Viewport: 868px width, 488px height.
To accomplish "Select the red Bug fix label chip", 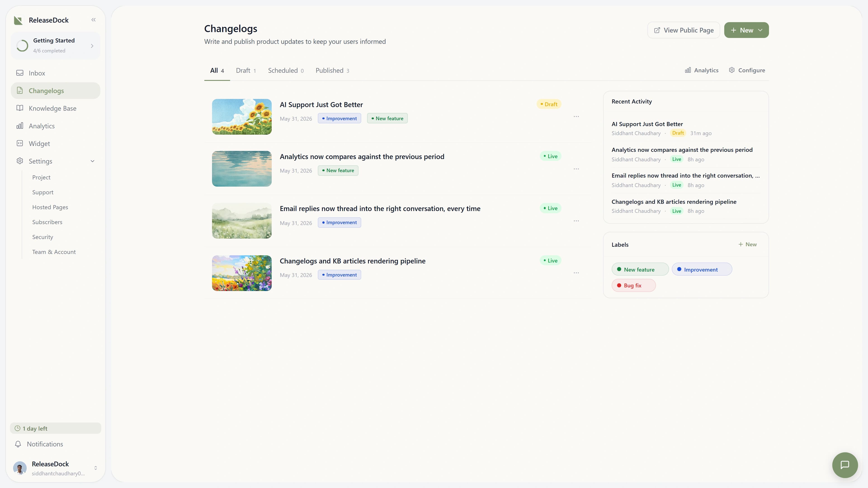I will coord(633,286).
